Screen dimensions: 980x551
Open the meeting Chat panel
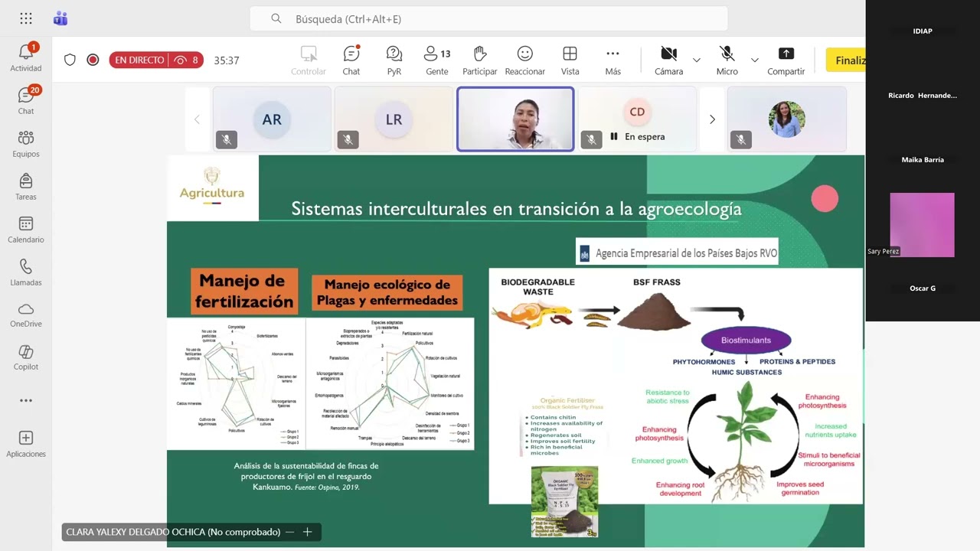point(351,60)
